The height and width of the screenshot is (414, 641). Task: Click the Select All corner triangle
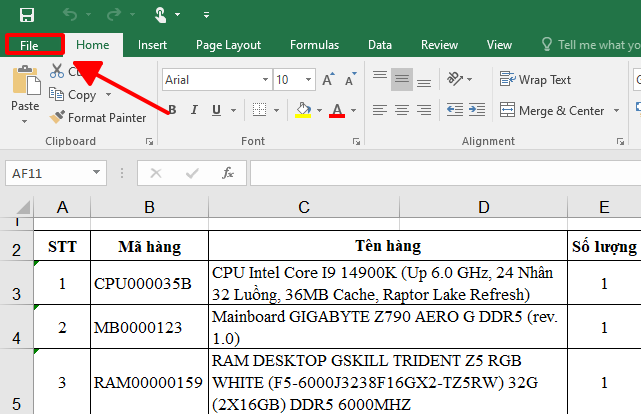pos(22,207)
